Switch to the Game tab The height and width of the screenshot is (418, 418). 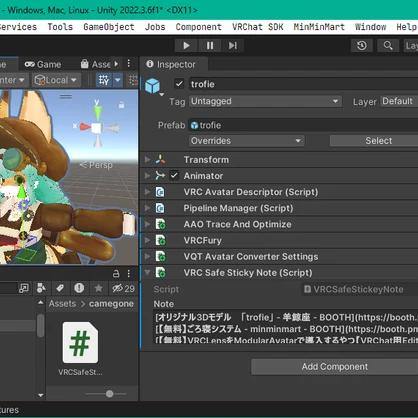pyautogui.click(x=43, y=64)
